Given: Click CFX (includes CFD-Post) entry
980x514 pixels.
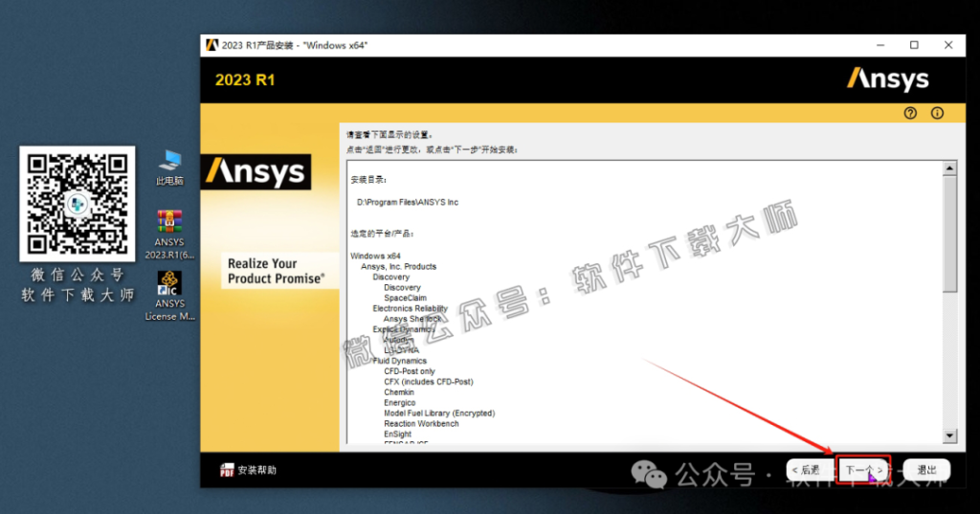Looking at the screenshot, I should click(428, 382).
